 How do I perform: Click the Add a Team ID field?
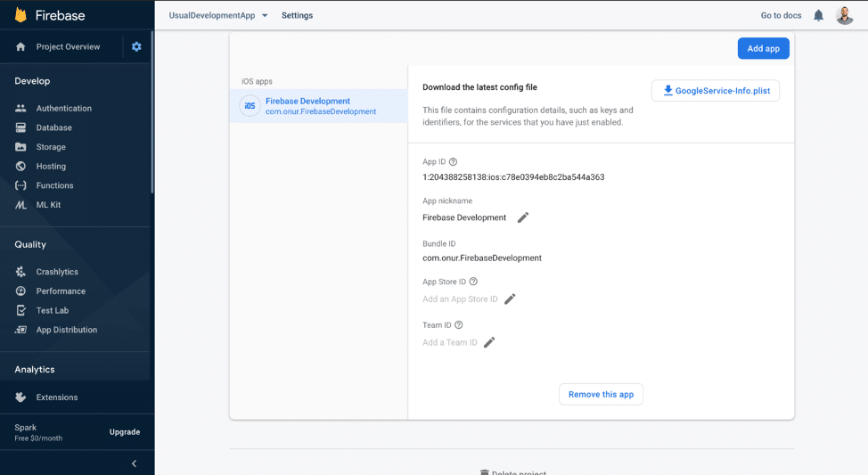click(449, 343)
